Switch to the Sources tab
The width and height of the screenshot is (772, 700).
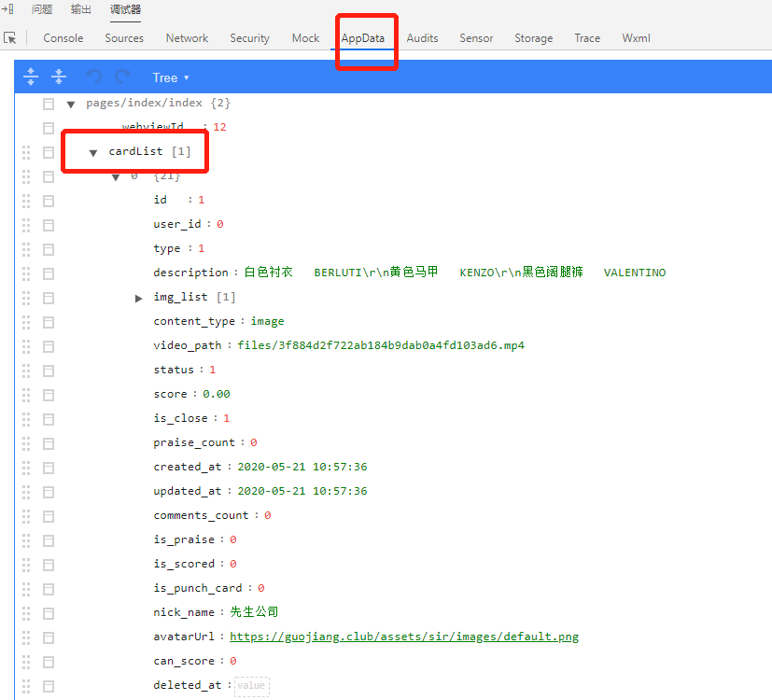click(124, 38)
